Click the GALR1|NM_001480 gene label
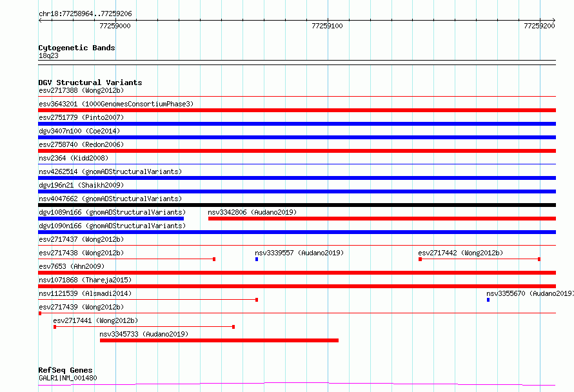Image resolution: width=574 pixels, height=392 pixels. coord(68,378)
